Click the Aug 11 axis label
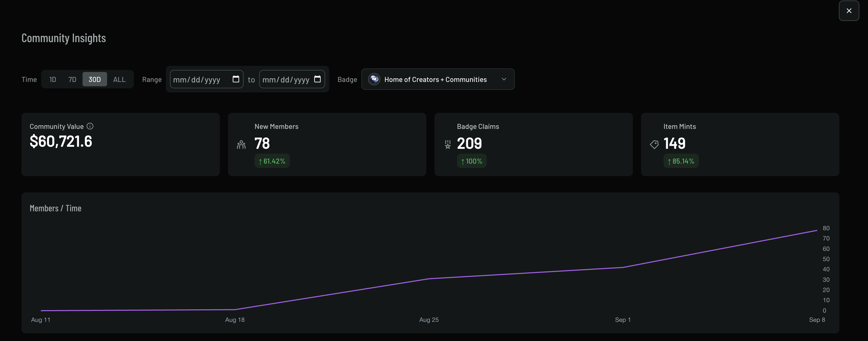Viewport: 868px width, 341px height. click(41, 320)
